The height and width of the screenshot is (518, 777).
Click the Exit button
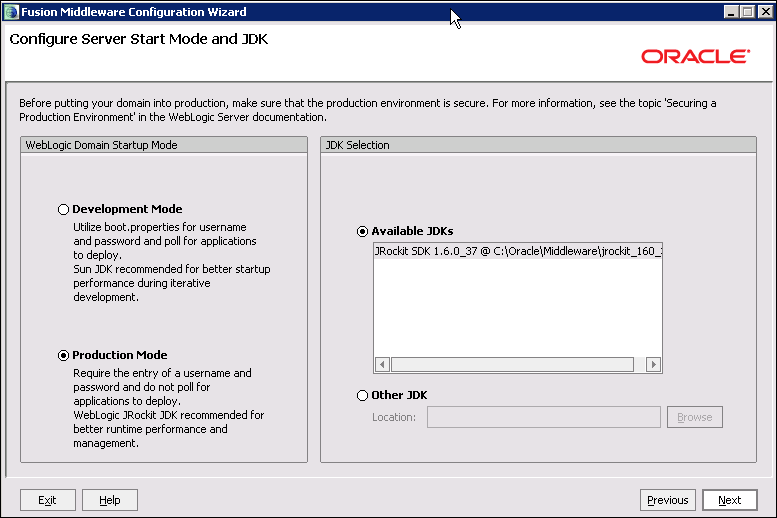[48, 500]
